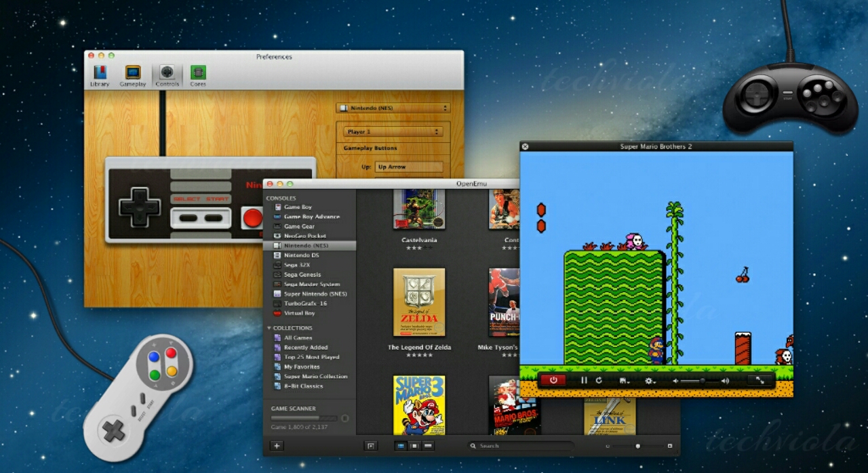
Task: Open the Nintendo (NES) console dropdown
Action: 393,108
